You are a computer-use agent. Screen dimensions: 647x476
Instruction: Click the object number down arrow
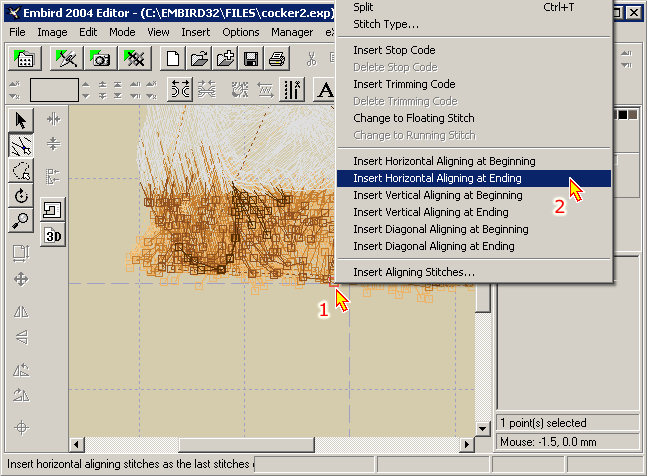pyautogui.click(x=85, y=96)
